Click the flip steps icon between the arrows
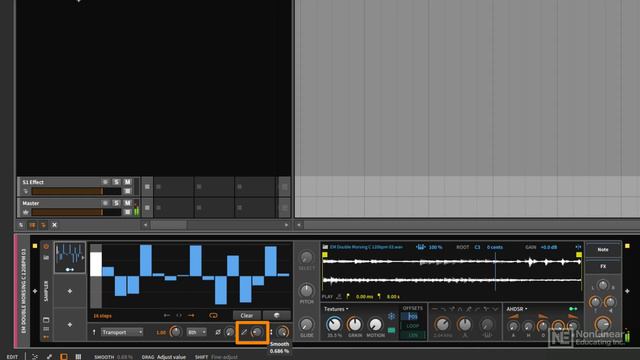This screenshot has height=360, width=640. point(179,316)
